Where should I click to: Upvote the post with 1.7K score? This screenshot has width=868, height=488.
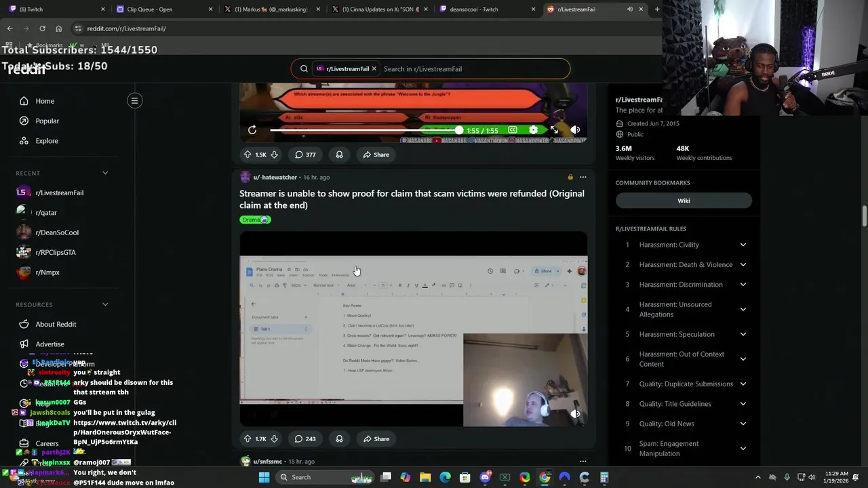(x=248, y=439)
